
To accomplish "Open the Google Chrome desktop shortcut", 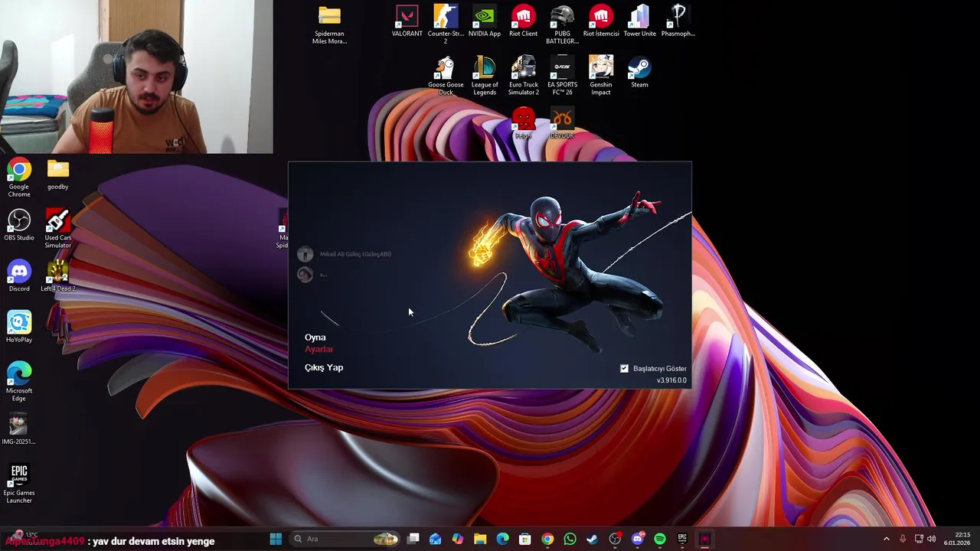I will [19, 178].
